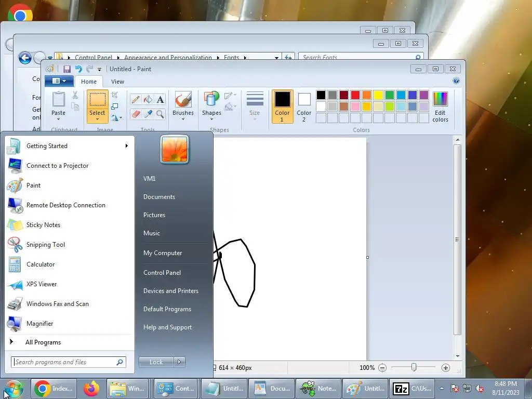Select the Magnifier zoom tool in Paint ribbon
The height and width of the screenshot is (399, 532).
point(160,114)
